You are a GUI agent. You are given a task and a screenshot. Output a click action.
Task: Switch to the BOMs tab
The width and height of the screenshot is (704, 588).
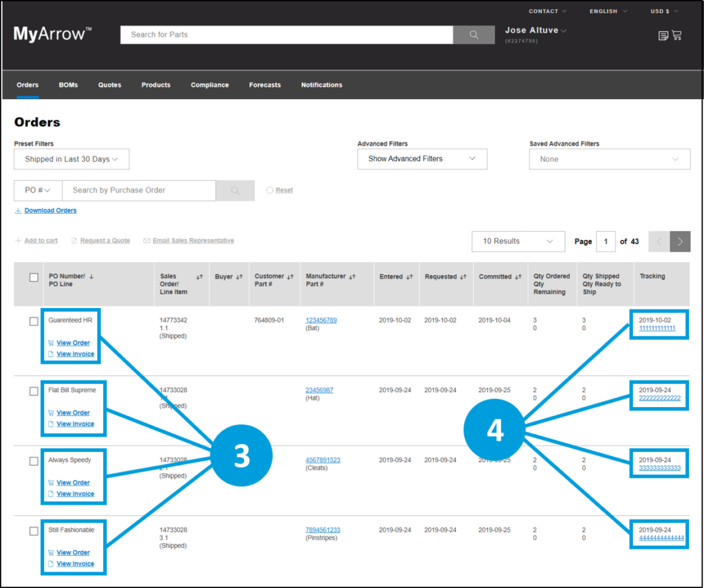[x=68, y=85]
